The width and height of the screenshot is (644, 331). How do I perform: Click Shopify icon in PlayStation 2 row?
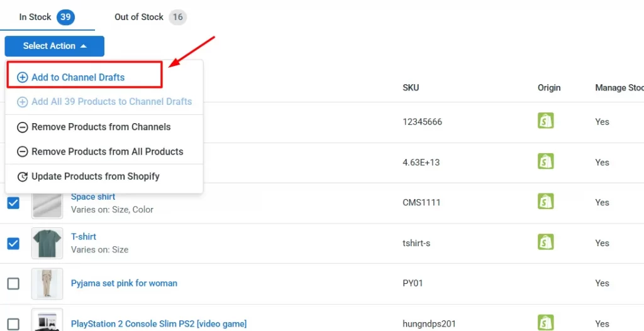pyautogui.click(x=545, y=323)
